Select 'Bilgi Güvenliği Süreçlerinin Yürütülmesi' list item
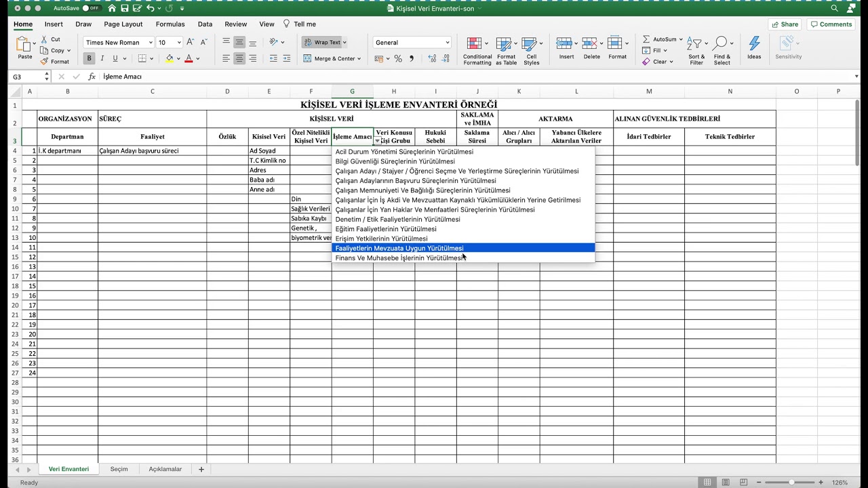The image size is (868, 488). 463,161
